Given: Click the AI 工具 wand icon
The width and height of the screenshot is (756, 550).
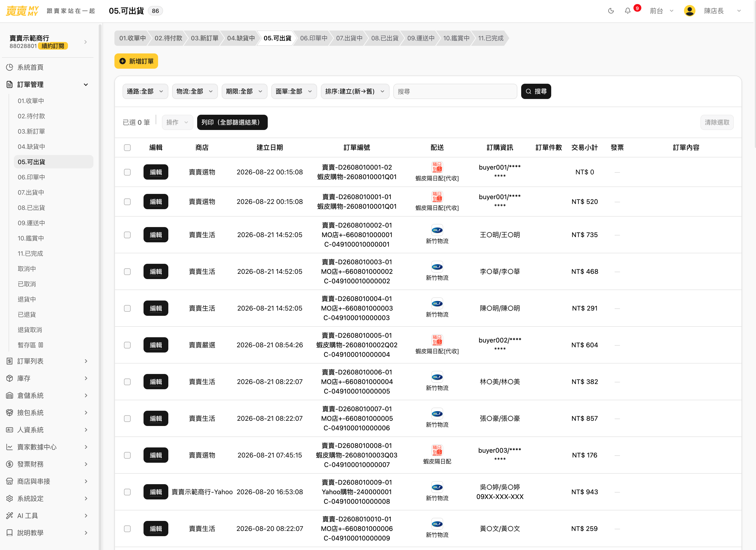Looking at the screenshot, I should click(10, 516).
